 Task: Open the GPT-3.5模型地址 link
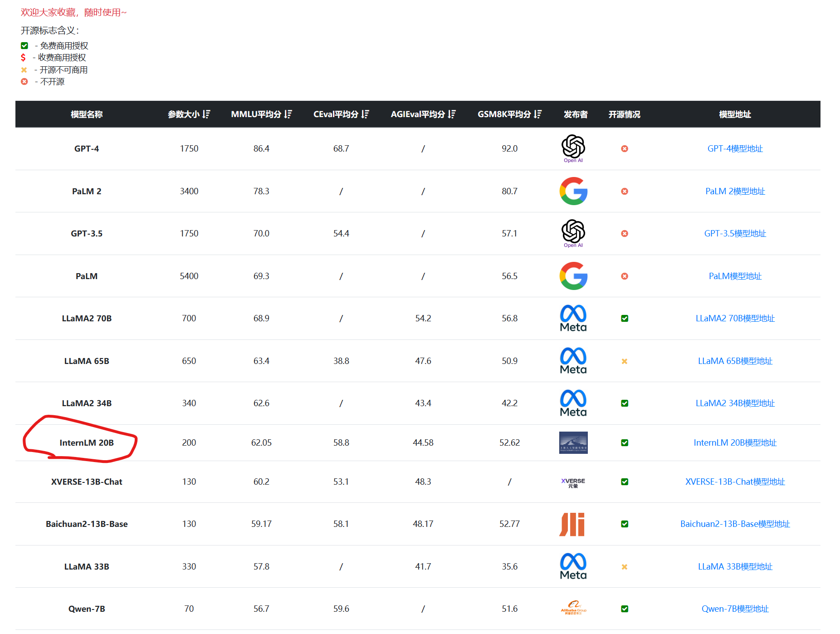[x=735, y=233]
